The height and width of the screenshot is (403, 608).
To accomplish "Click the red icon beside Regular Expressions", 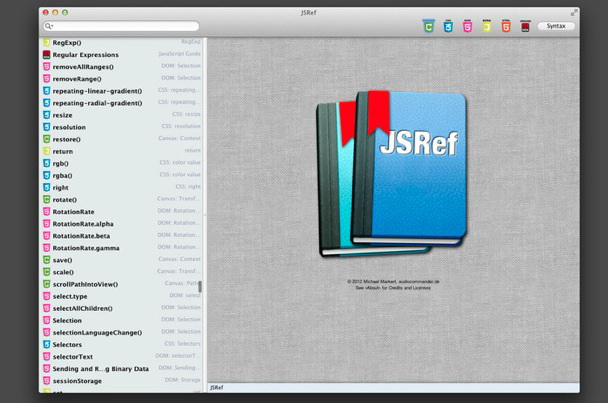I will (47, 54).
